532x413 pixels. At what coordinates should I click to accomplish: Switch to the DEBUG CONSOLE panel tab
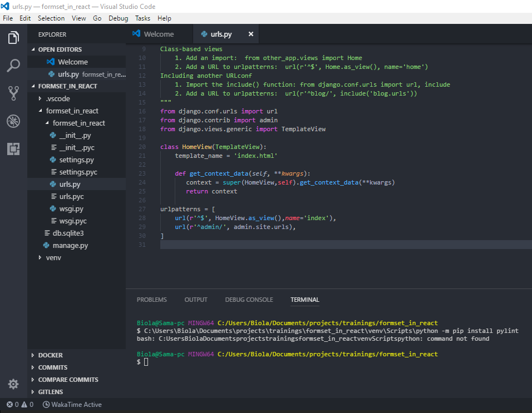coord(249,300)
